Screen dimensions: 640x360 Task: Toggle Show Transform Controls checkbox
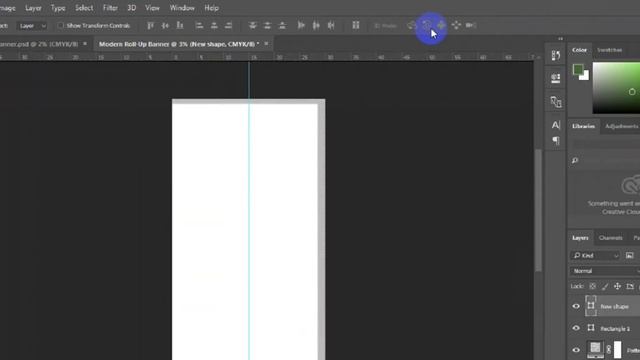pos(60,25)
